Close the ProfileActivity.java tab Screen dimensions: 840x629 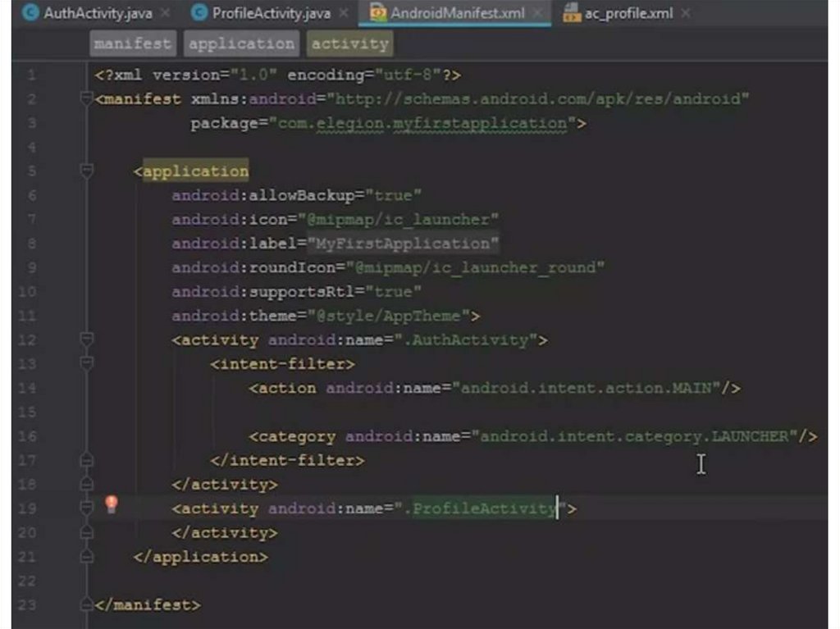(343, 13)
